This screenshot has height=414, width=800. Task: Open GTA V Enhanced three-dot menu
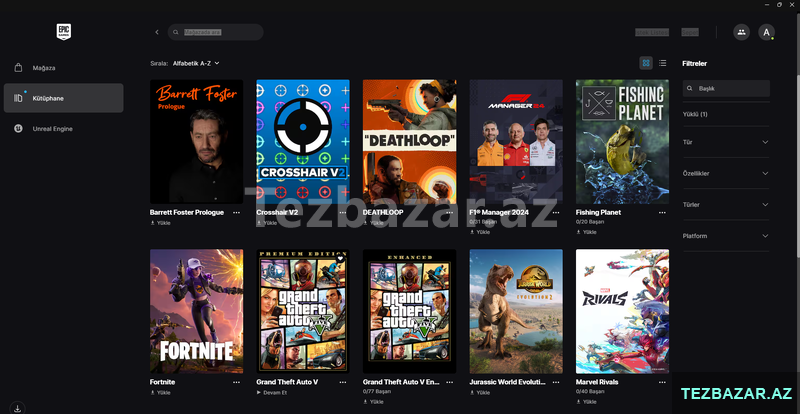[449, 382]
